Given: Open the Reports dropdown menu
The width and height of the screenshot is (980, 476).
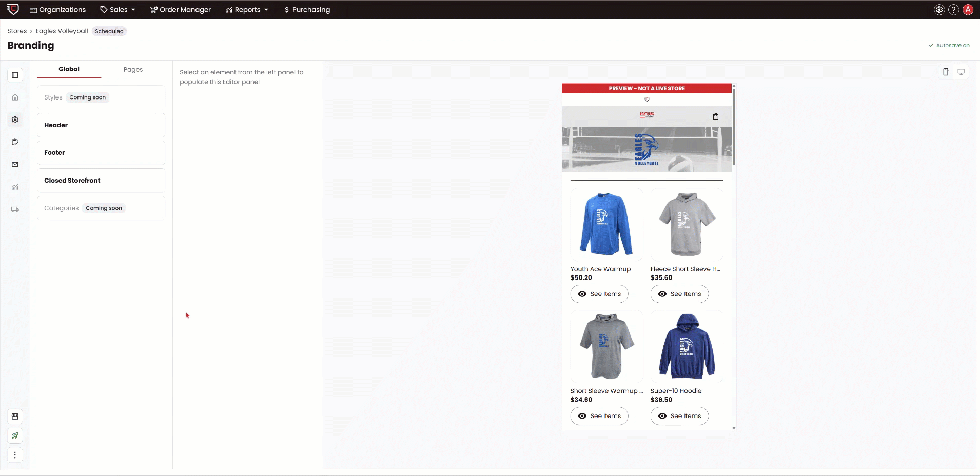Looking at the screenshot, I should [x=247, y=9].
